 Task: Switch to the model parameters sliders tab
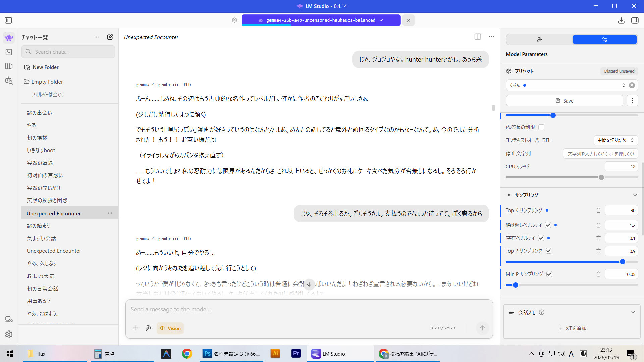point(604,40)
